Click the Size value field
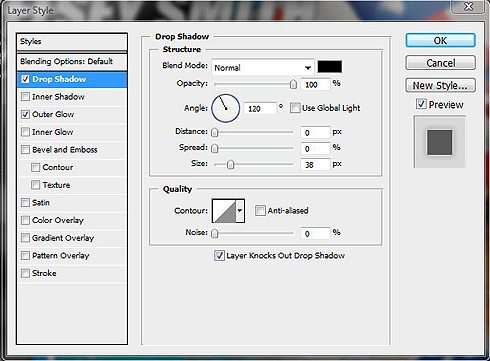 (x=315, y=165)
